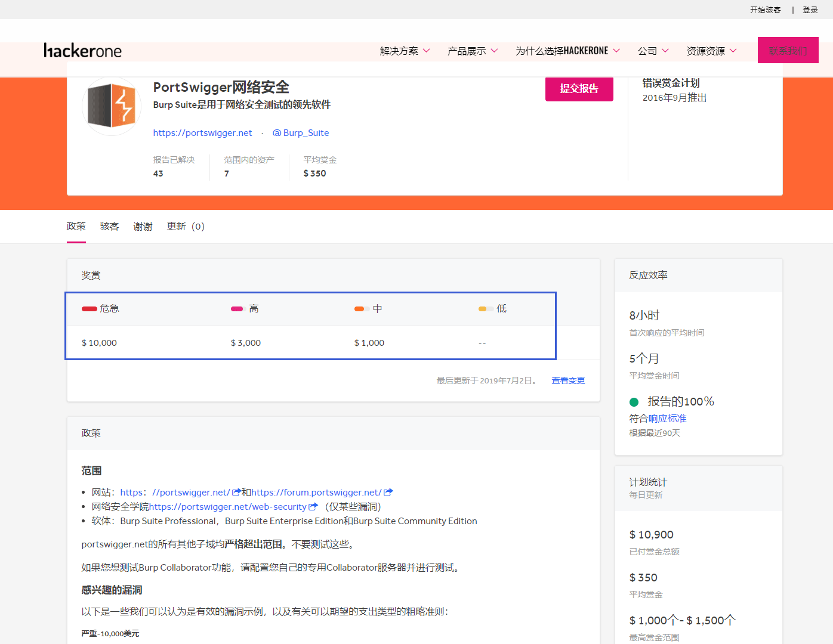Open the PortSwigger Burp Suite logo thumbnail
This screenshot has height=644, width=833.
111,106
